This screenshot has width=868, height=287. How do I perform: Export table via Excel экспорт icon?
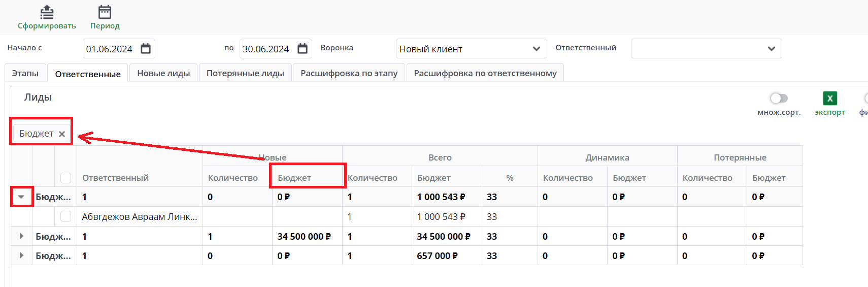click(829, 99)
